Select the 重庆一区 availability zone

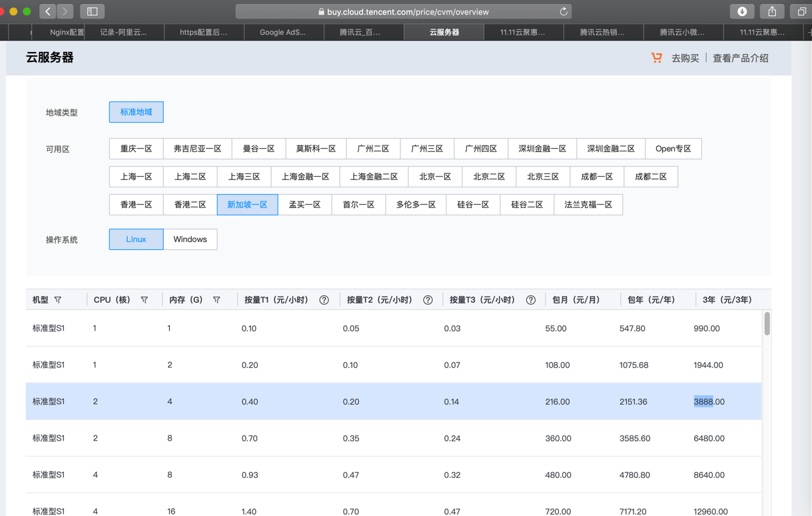click(x=136, y=149)
